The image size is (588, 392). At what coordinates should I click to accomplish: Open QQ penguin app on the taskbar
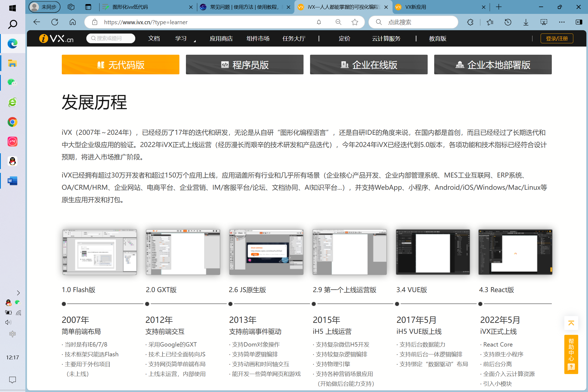tap(13, 161)
